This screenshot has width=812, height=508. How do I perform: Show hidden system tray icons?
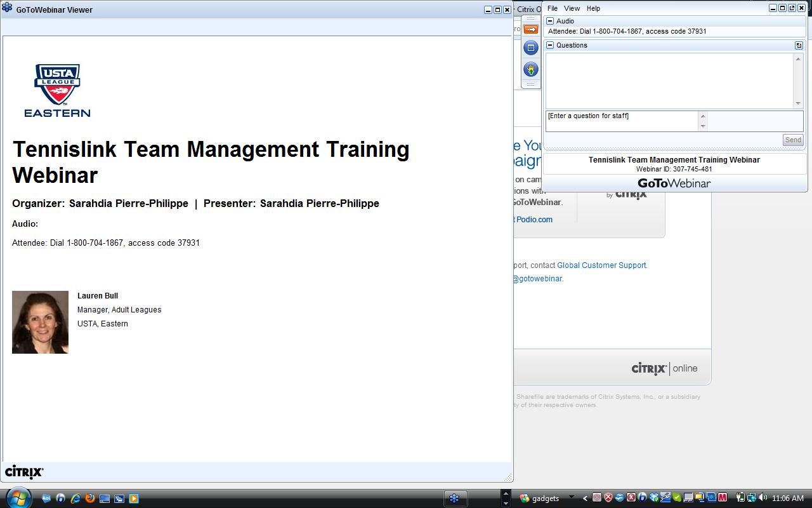[585, 498]
